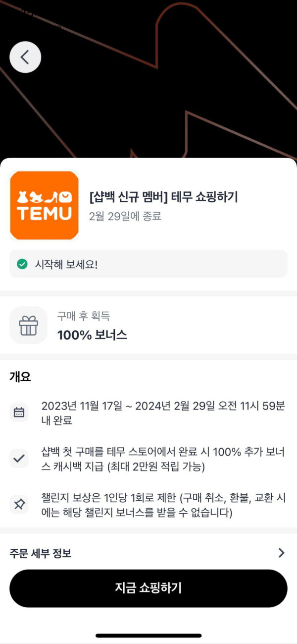Tap the home indicator bar at the bottom
This screenshot has width=297, height=644.
[x=148, y=635]
